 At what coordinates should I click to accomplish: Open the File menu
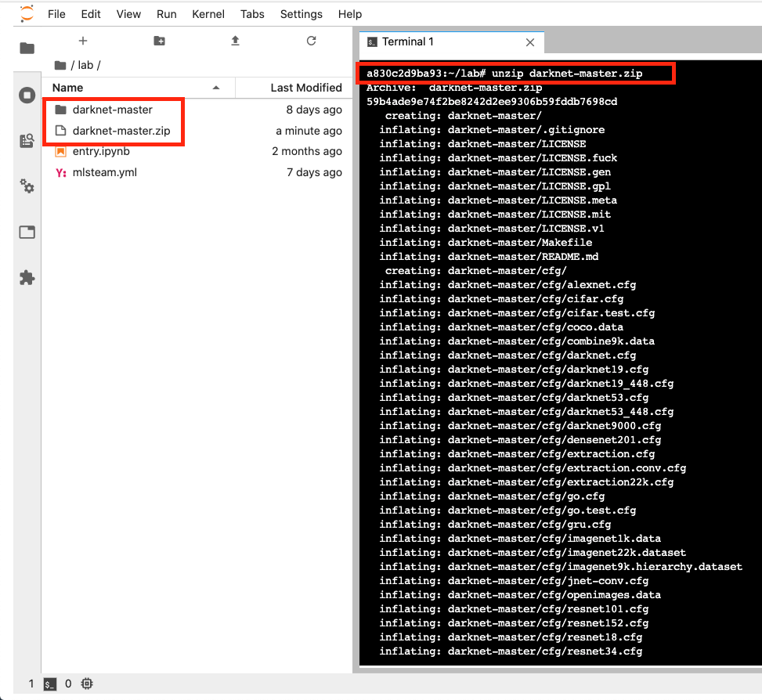(56, 14)
